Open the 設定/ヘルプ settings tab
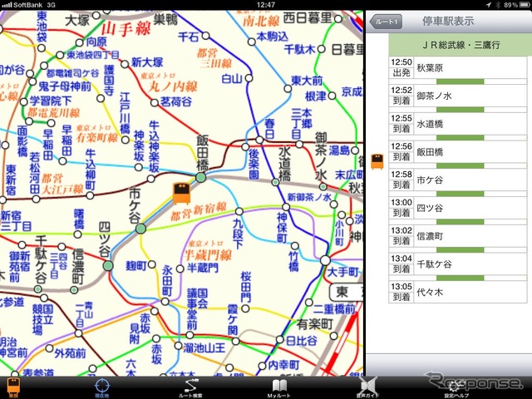The height and width of the screenshot is (399, 532). (456, 388)
